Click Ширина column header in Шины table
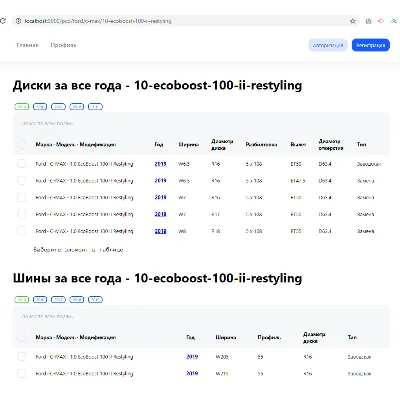The height and width of the screenshot is (400, 400). point(226,337)
